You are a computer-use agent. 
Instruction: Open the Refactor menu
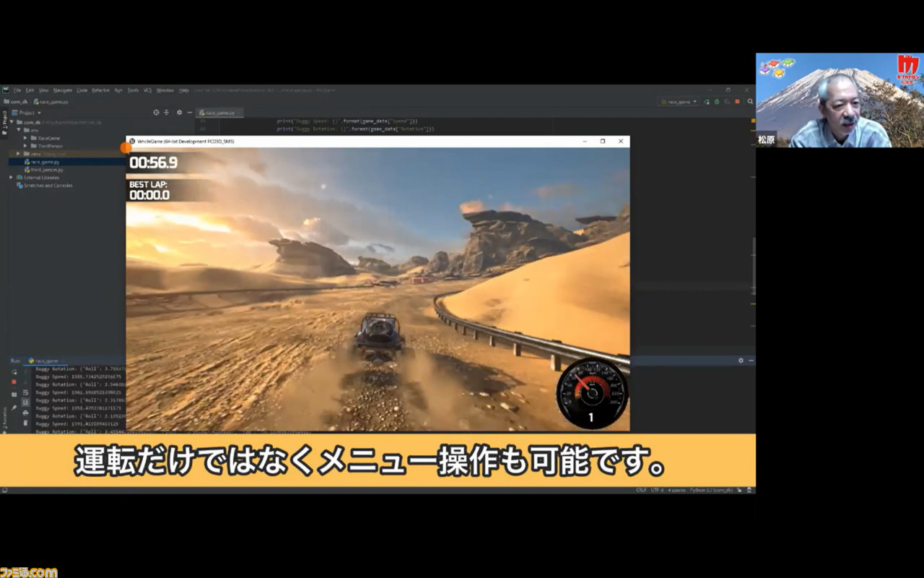pos(101,90)
